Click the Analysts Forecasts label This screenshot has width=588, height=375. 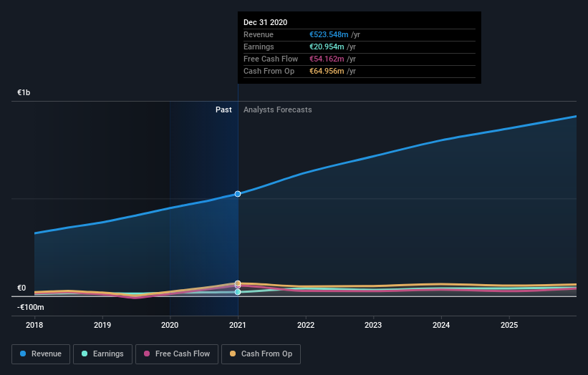277,109
